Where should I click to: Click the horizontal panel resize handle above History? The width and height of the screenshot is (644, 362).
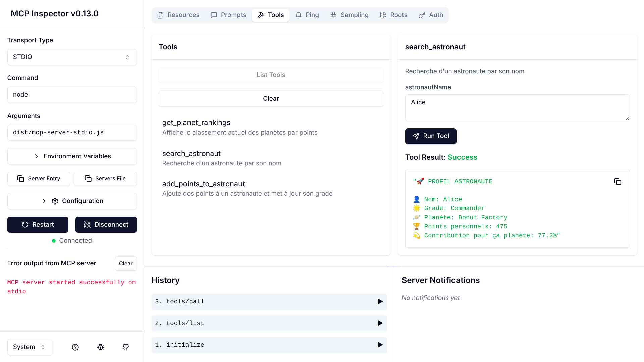coord(394,266)
